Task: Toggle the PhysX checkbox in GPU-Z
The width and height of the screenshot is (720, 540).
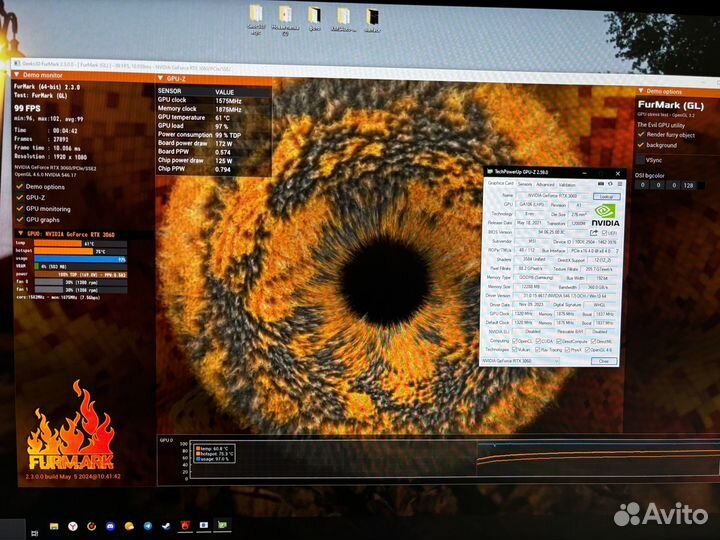Action: click(568, 350)
